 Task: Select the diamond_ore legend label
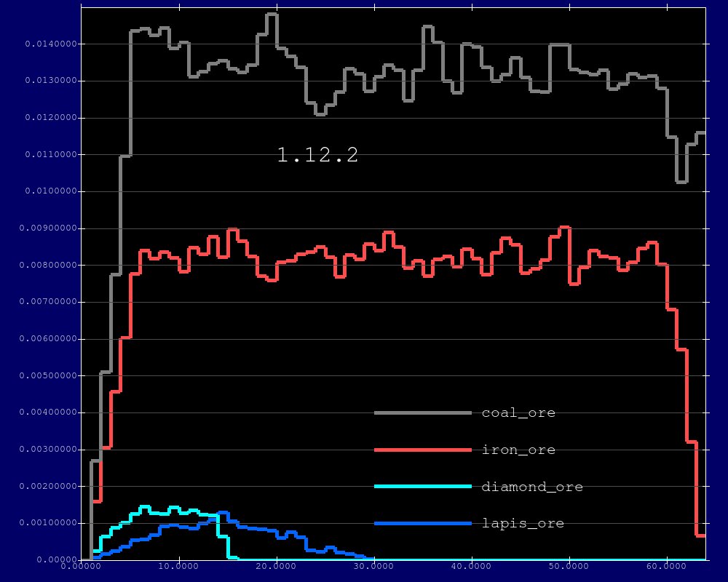click(532, 487)
